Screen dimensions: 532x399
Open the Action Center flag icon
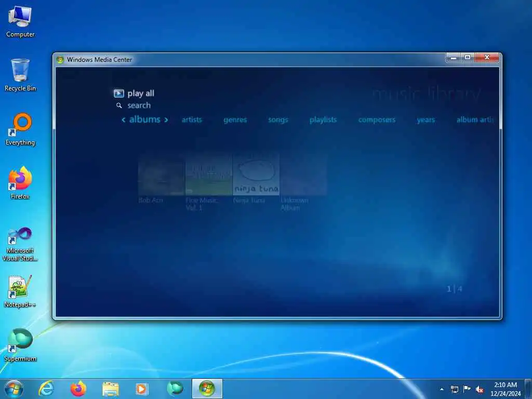click(x=467, y=389)
